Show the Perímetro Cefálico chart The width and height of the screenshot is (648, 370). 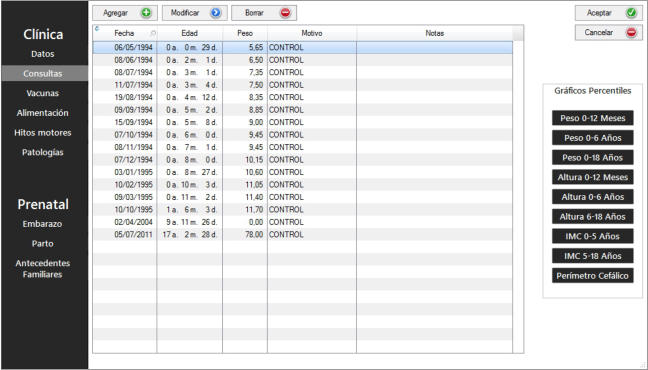click(593, 276)
